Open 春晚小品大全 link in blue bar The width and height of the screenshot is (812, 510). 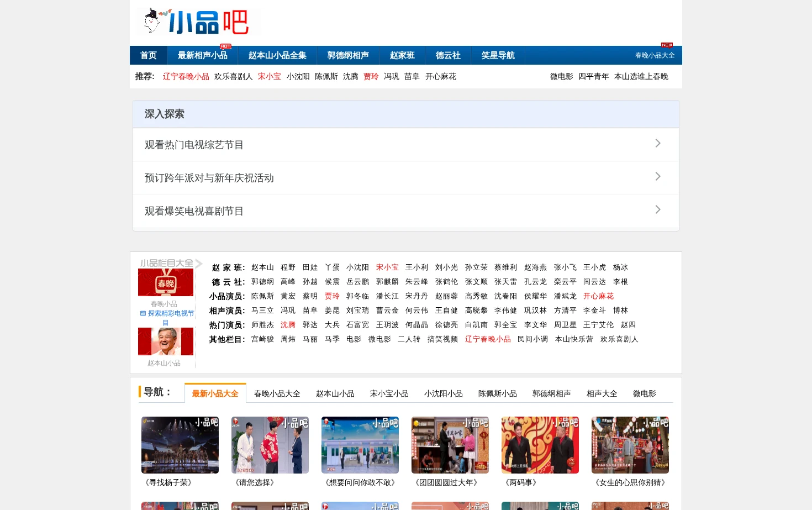(x=655, y=55)
